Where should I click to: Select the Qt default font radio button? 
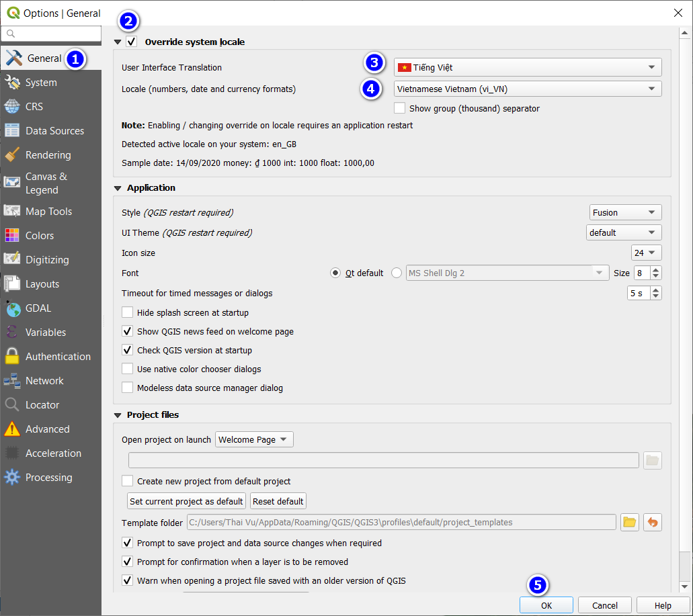tap(335, 273)
